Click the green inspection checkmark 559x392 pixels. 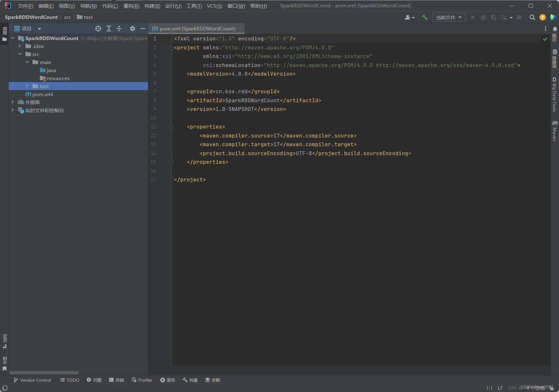(x=545, y=39)
